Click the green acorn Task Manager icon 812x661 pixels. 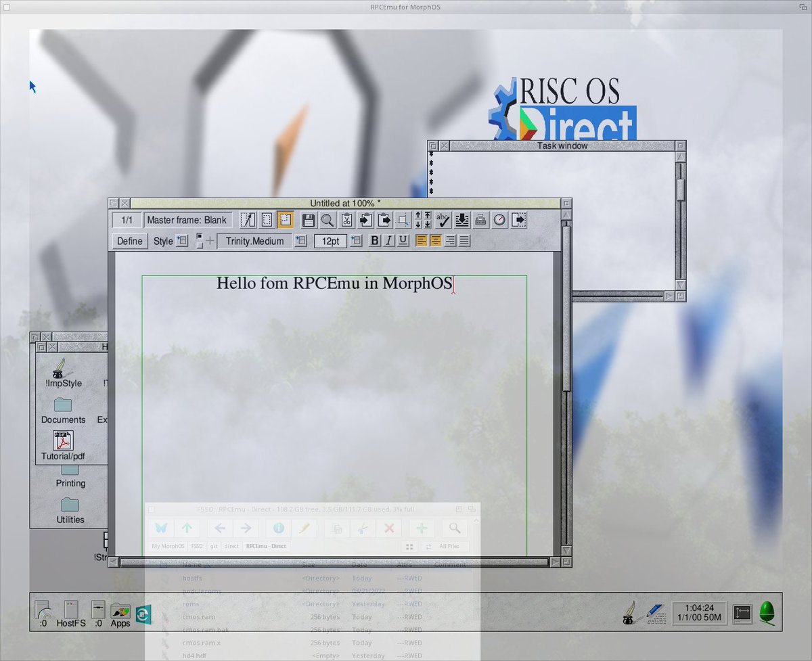[x=767, y=613]
